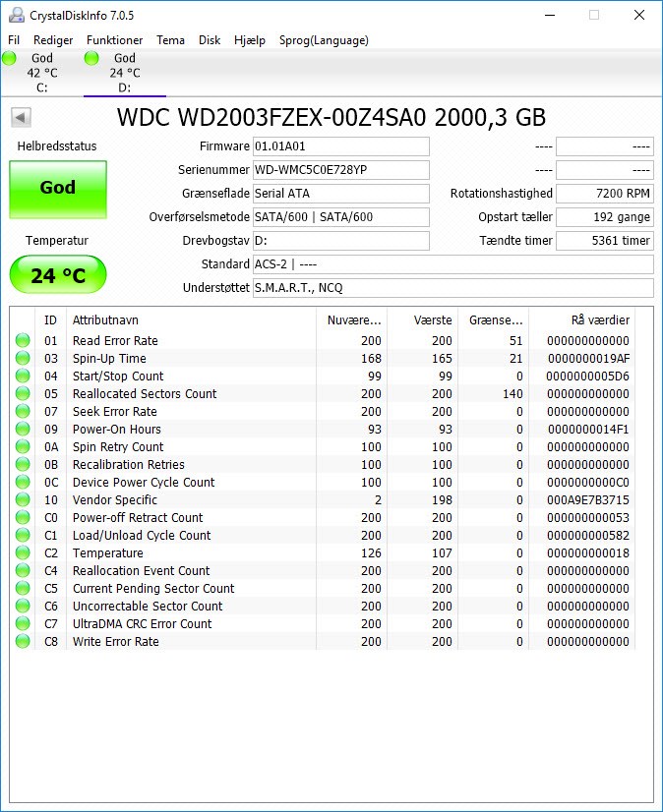Click status dot for Temperature attribute
This screenshot has height=812, width=663.
coord(23,552)
